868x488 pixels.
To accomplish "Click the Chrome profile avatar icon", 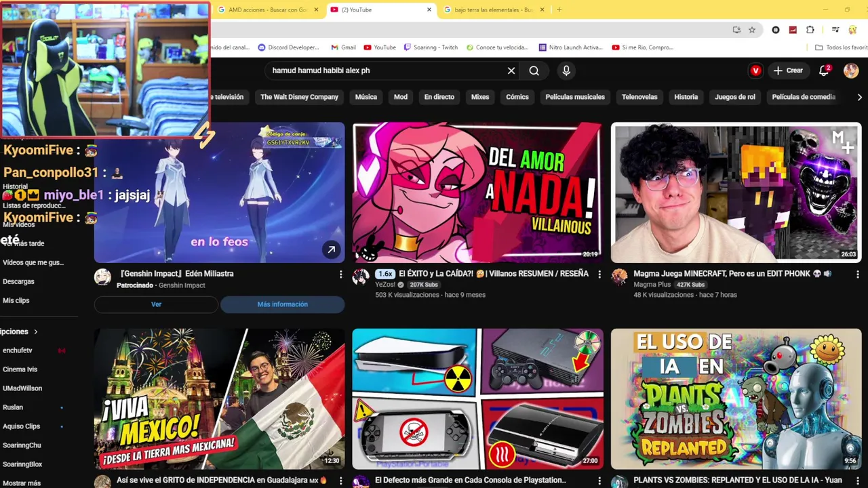I will 852,30.
